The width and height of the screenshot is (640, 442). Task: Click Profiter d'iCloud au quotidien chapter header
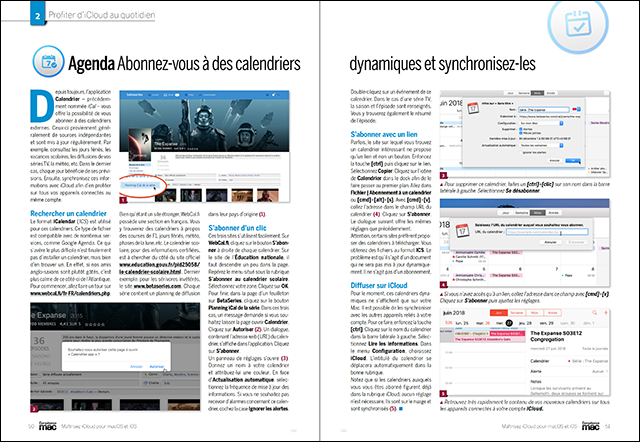(102, 15)
